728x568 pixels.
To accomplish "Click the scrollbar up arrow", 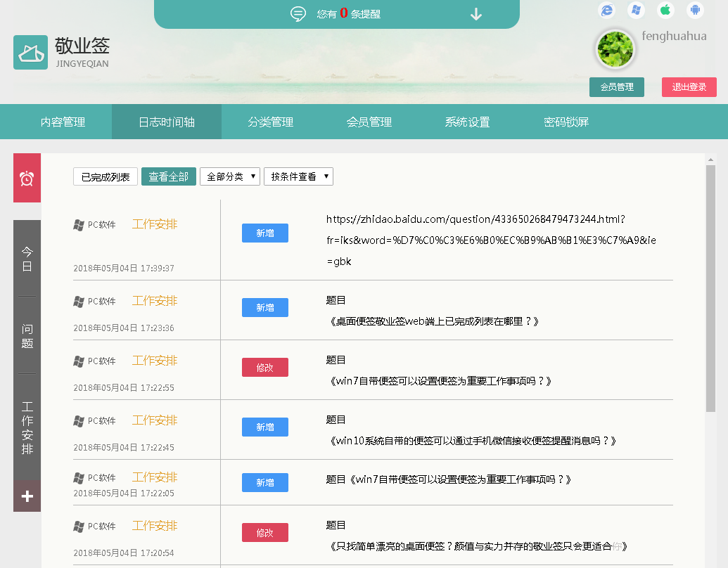I will click(x=710, y=160).
